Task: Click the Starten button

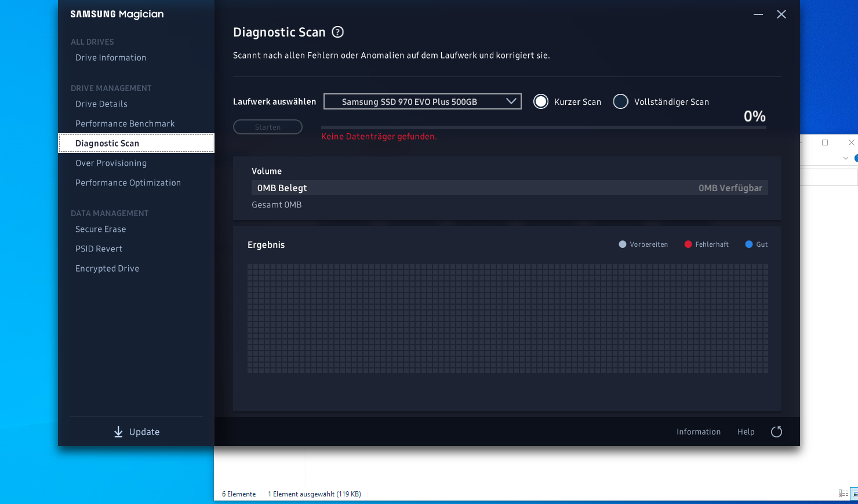Action: 268,127
